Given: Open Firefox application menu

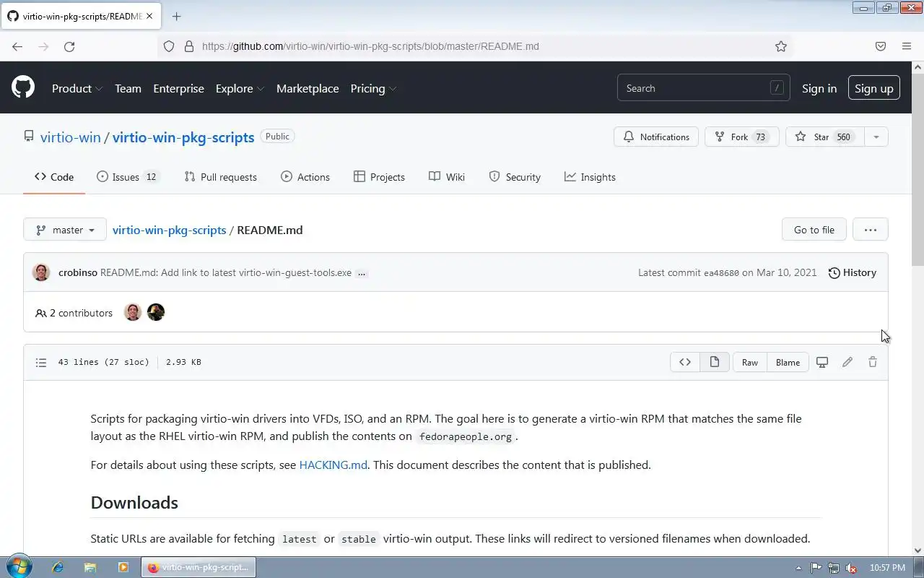Looking at the screenshot, I should (x=907, y=46).
